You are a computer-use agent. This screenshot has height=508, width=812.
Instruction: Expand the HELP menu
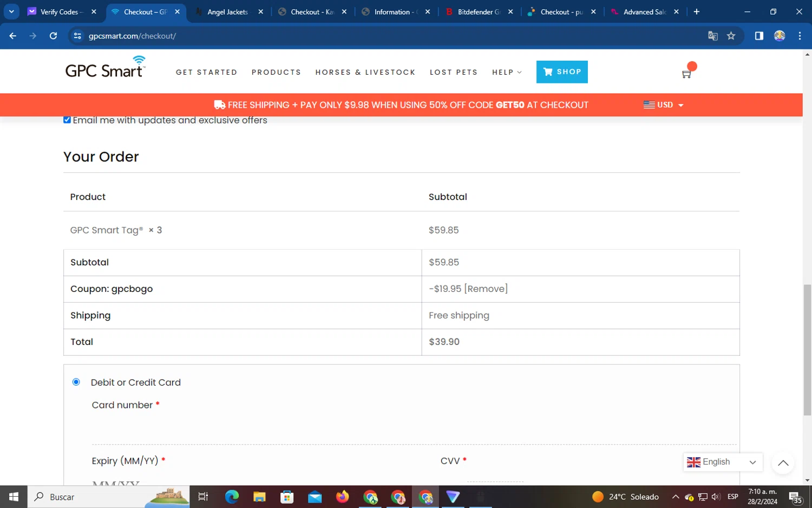click(507, 72)
